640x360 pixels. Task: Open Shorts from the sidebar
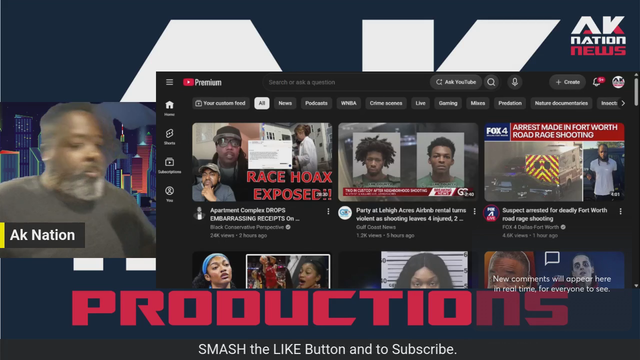click(x=169, y=137)
